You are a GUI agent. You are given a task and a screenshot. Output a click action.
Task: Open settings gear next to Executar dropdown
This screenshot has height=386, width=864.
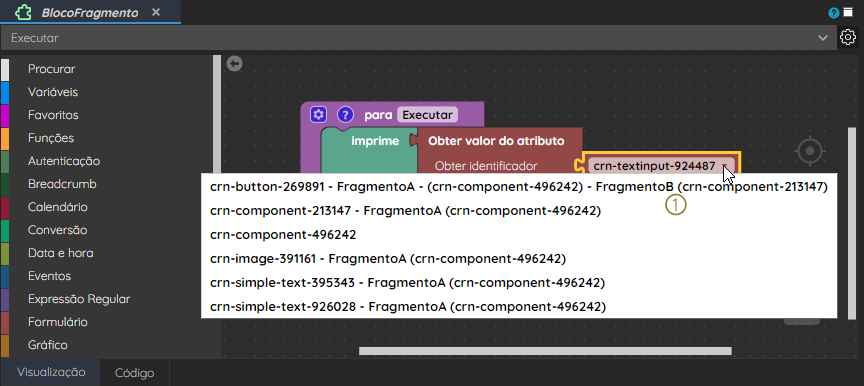847,37
